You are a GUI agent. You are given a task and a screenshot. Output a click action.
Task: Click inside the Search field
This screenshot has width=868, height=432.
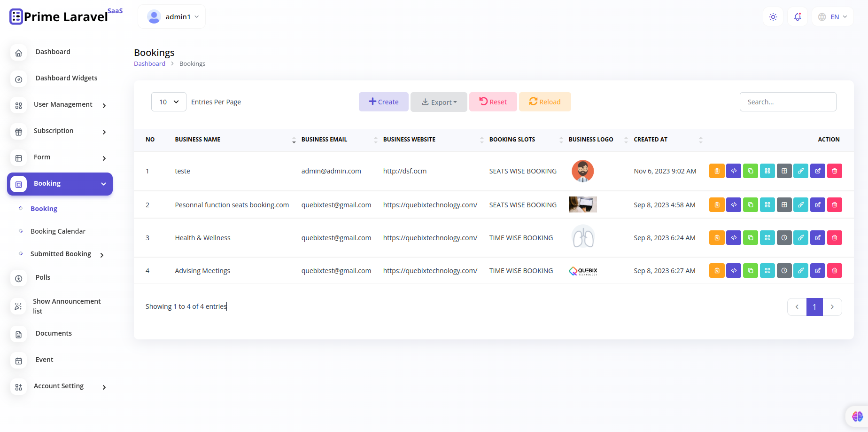[788, 102]
